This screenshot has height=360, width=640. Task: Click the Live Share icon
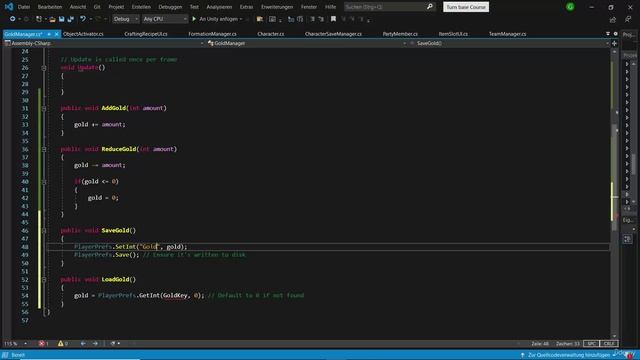612,20
